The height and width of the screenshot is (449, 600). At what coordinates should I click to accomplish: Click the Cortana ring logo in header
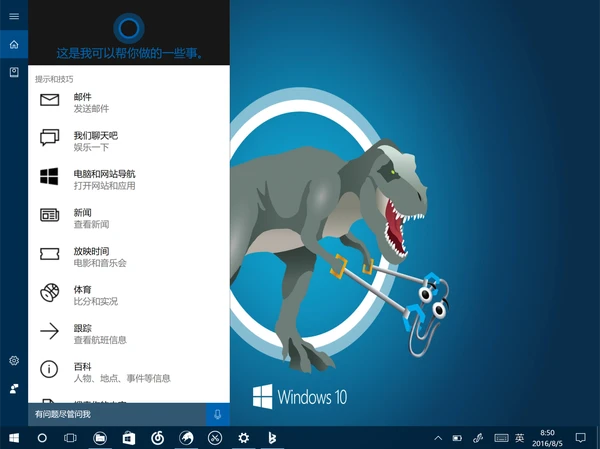click(129, 28)
